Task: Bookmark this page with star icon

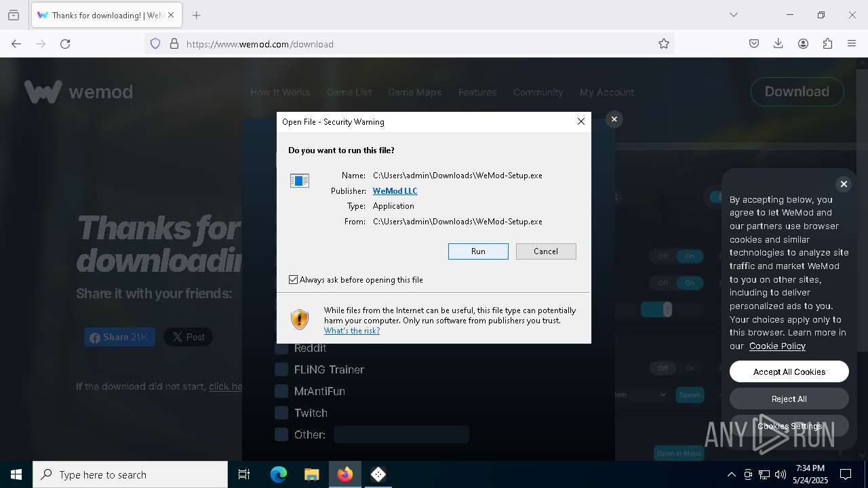Action: click(664, 43)
